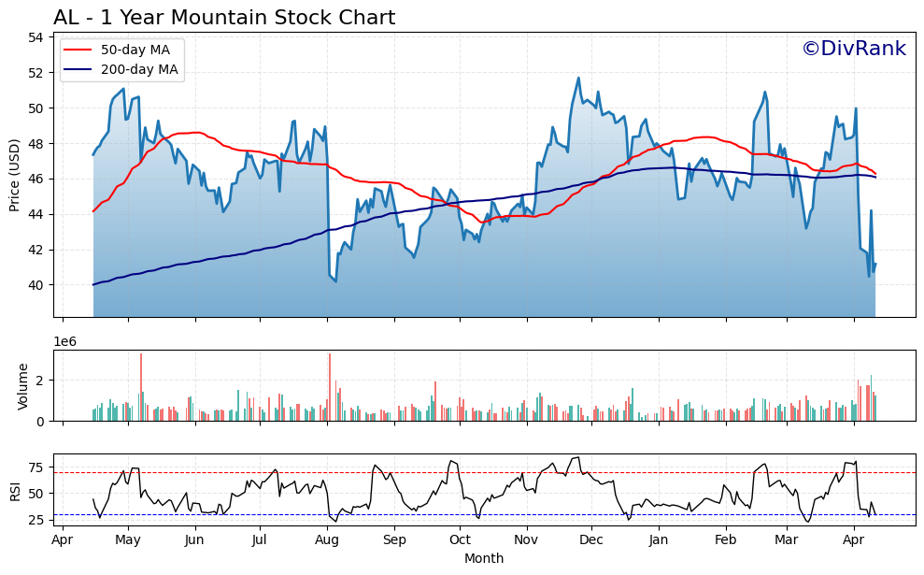Click the "Dec" month label
The image size is (924, 575).
click(591, 540)
